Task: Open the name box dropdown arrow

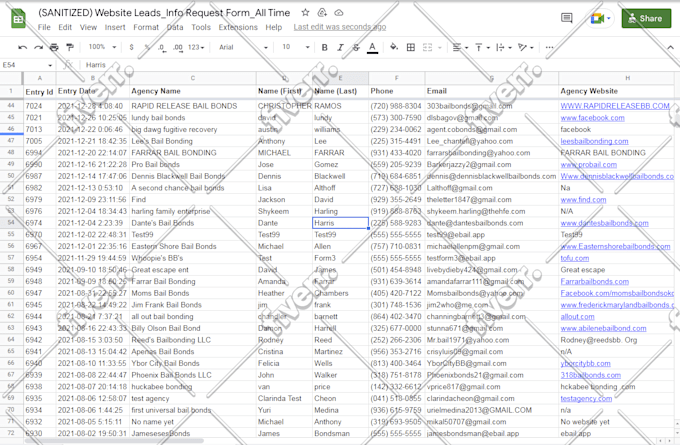Action: coord(50,65)
